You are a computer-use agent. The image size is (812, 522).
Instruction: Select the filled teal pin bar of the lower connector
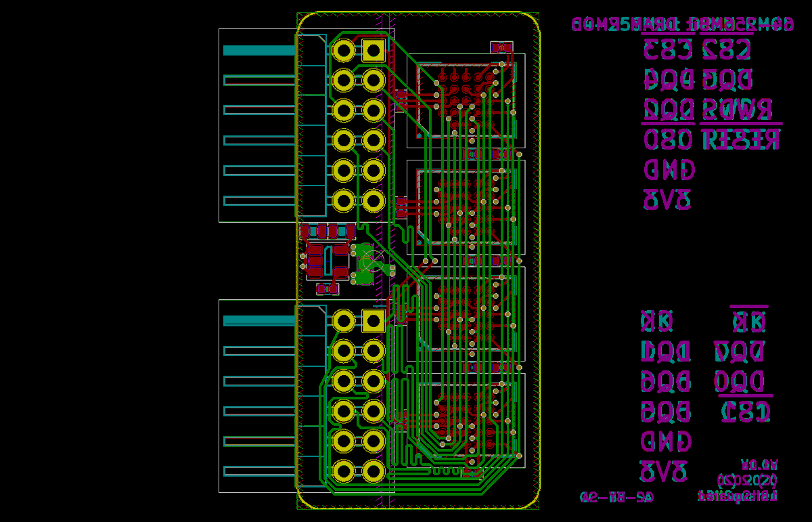pyautogui.click(x=260, y=320)
